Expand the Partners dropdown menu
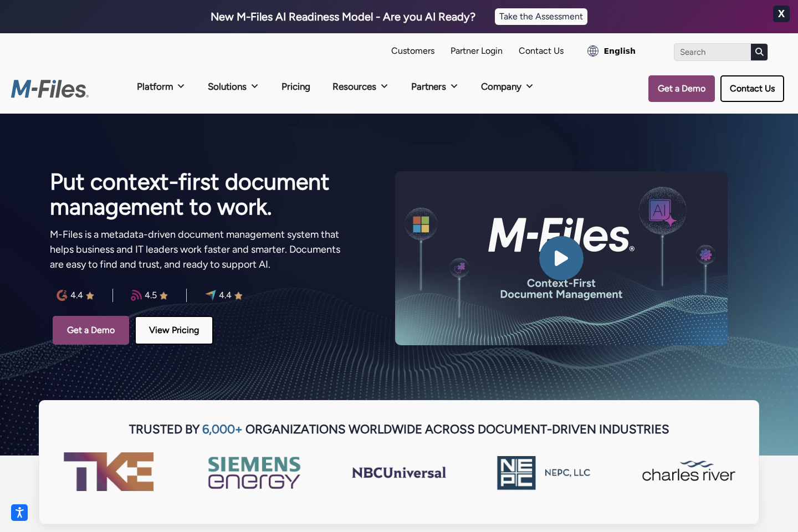798x532 pixels. (x=434, y=86)
